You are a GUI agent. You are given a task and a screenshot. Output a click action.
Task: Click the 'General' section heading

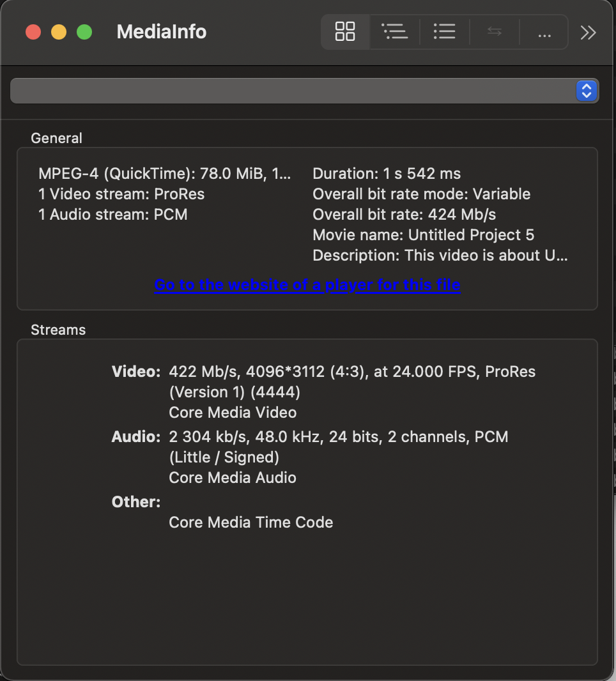[56, 138]
